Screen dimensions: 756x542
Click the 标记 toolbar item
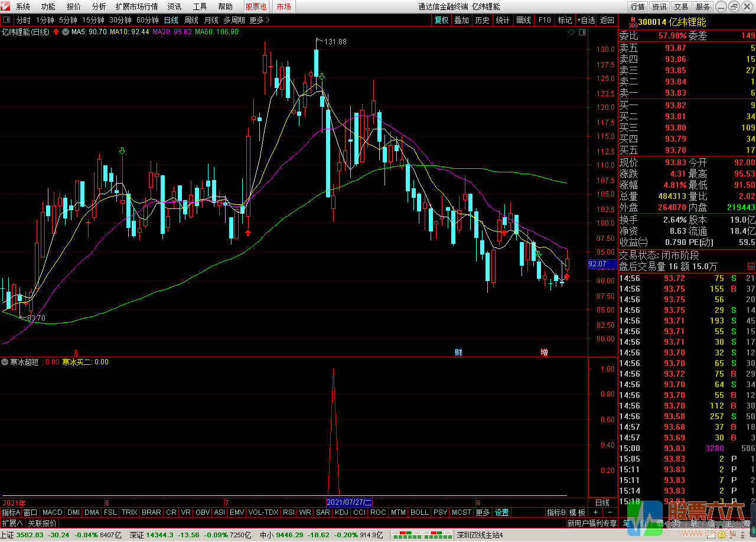pyautogui.click(x=565, y=20)
